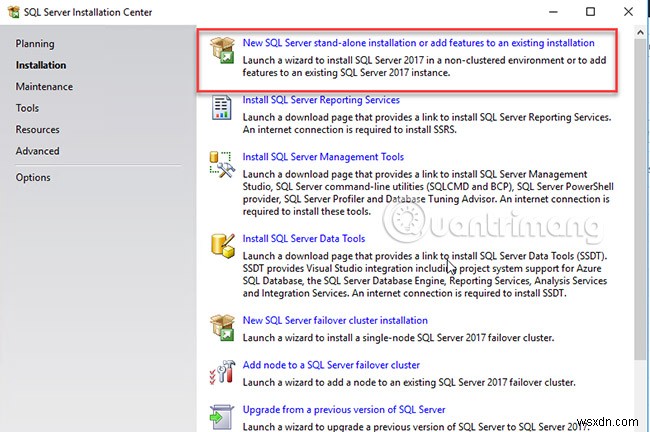Click the failover cluster installation box icon

(x=222, y=328)
